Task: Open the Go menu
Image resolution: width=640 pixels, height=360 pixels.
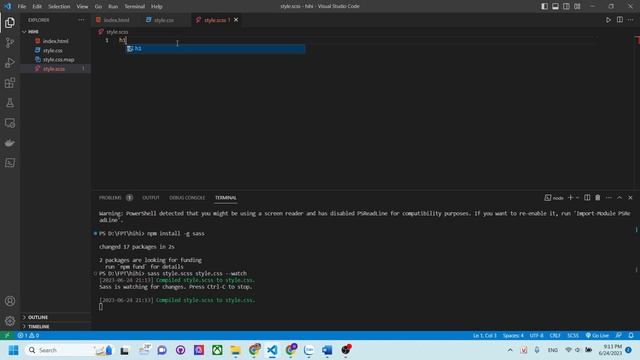Action: [98, 6]
